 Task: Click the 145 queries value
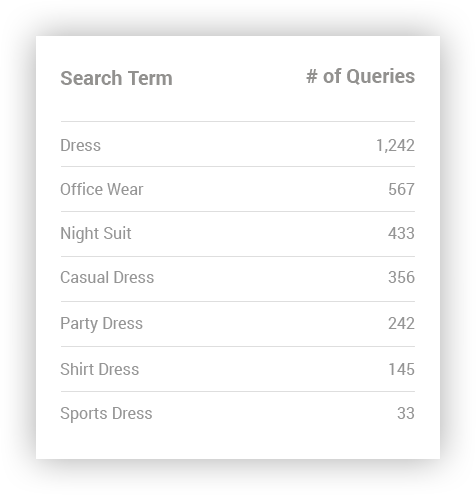402,369
